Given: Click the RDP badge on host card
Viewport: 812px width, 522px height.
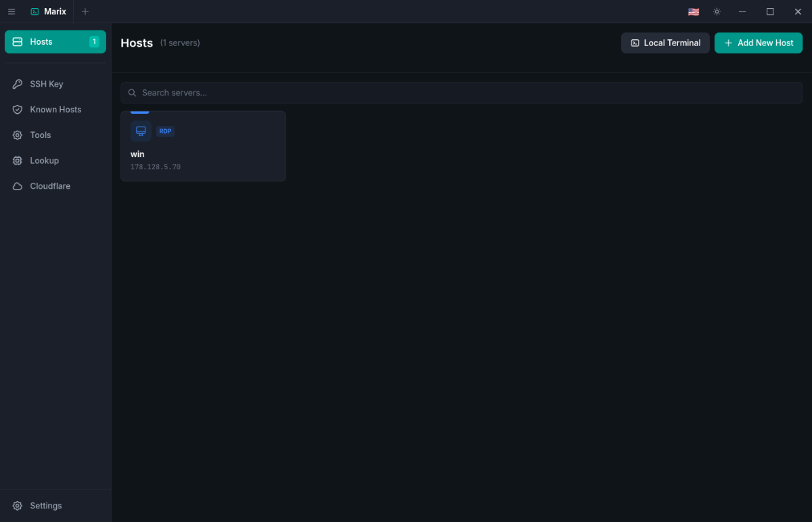Looking at the screenshot, I should (165, 131).
